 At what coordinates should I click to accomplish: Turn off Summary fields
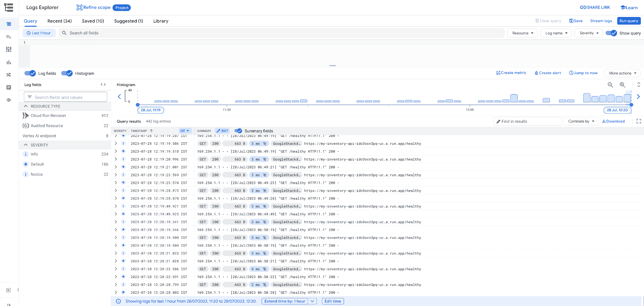pos(238,131)
